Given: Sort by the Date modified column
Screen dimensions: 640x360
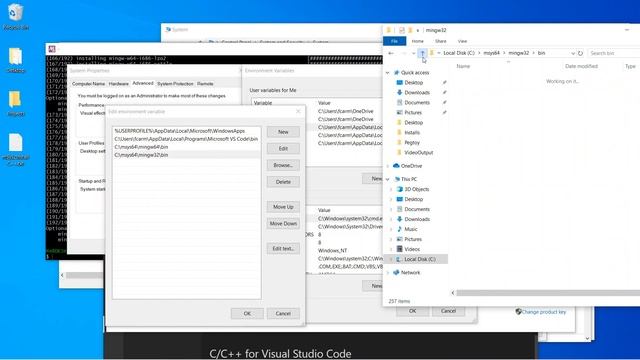Looking at the screenshot, I should pyautogui.click(x=581, y=66).
